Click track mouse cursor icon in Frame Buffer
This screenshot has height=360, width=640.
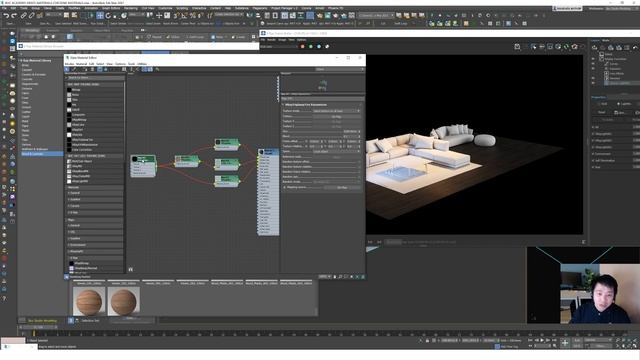click(x=533, y=47)
